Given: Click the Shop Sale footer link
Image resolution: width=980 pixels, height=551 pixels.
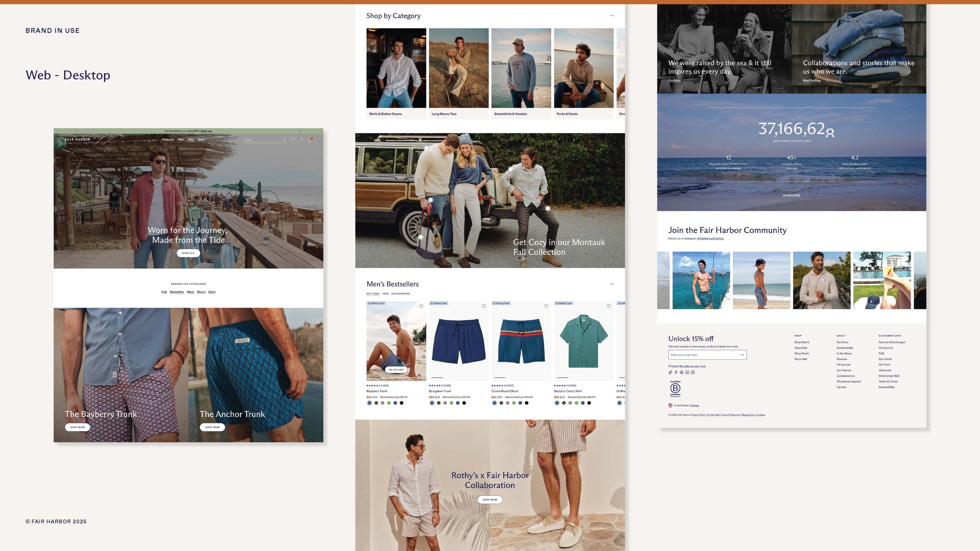Looking at the screenshot, I should click(x=800, y=359).
